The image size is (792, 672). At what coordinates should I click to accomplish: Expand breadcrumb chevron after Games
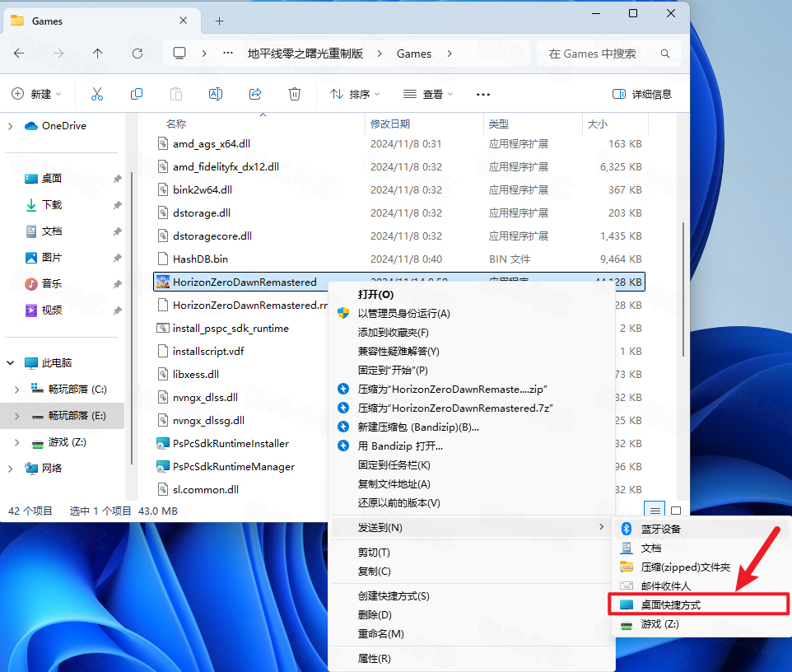coord(450,54)
